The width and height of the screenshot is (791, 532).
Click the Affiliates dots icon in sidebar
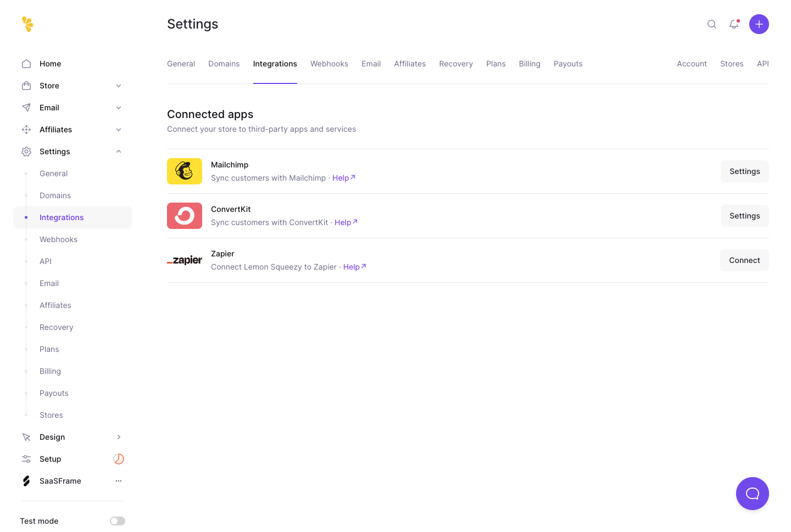tap(26, 130)
